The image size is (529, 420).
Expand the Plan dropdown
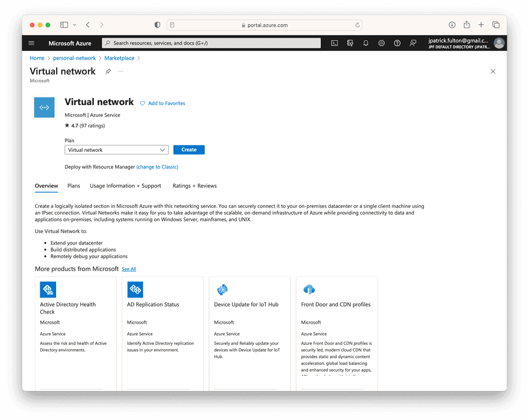116,150
